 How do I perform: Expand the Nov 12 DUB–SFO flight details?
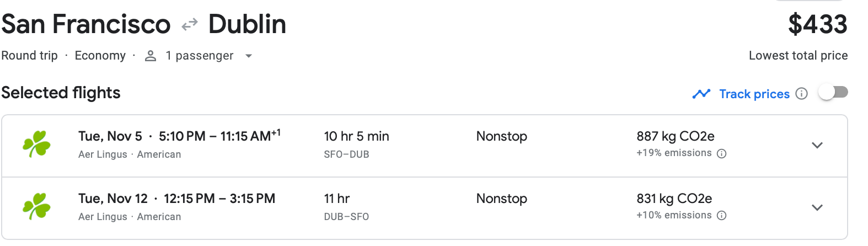[817, 207]
